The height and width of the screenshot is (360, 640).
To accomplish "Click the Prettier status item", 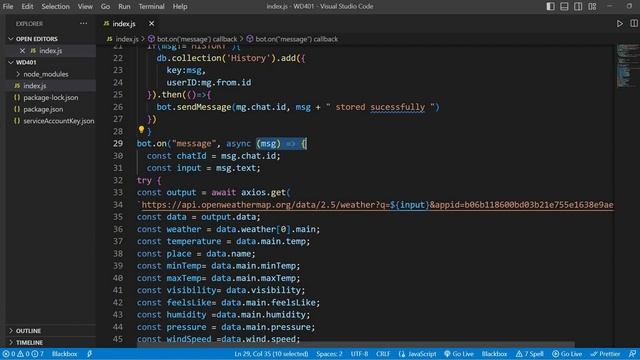I will [605, 354].
